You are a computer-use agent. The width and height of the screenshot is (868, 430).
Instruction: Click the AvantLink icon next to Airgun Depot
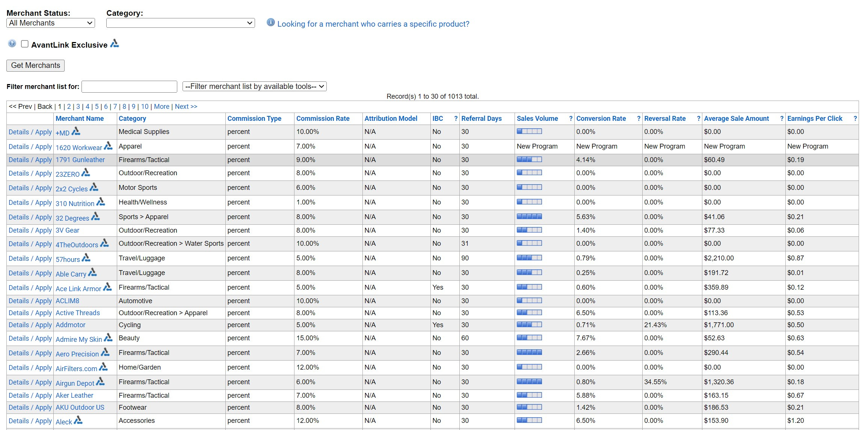pos(100,381)
